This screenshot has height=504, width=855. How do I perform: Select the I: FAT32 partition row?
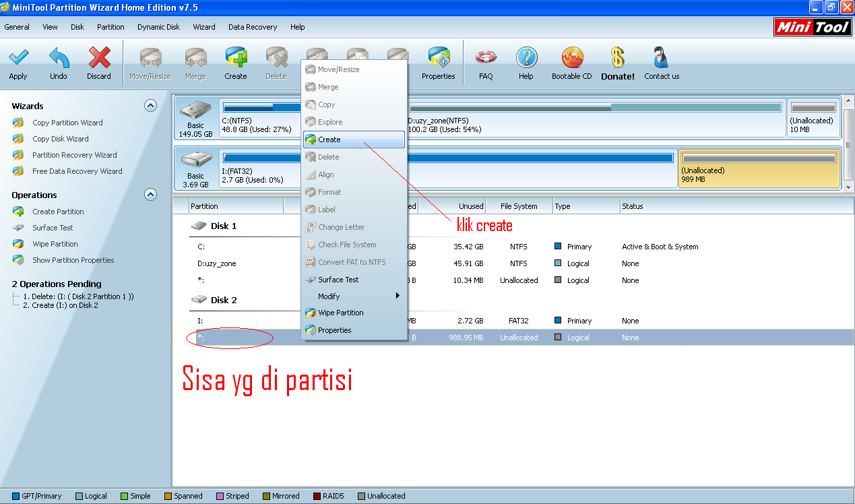tap(513, 321)
